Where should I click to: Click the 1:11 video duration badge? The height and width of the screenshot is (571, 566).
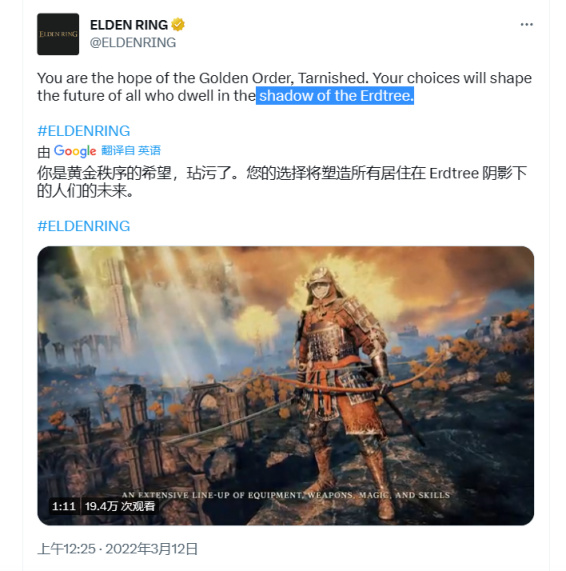pyautogui.click(x=64, y=506)
